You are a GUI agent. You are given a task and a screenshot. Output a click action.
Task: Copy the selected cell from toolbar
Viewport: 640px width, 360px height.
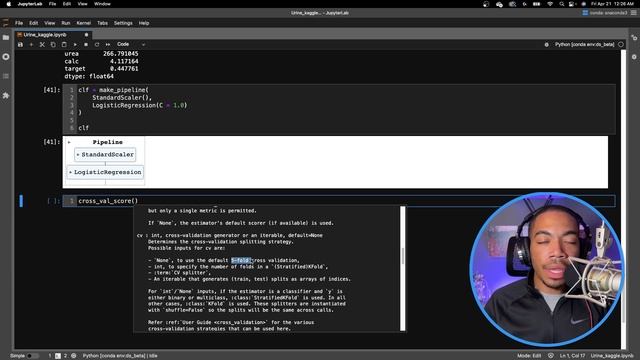point(53,44)
